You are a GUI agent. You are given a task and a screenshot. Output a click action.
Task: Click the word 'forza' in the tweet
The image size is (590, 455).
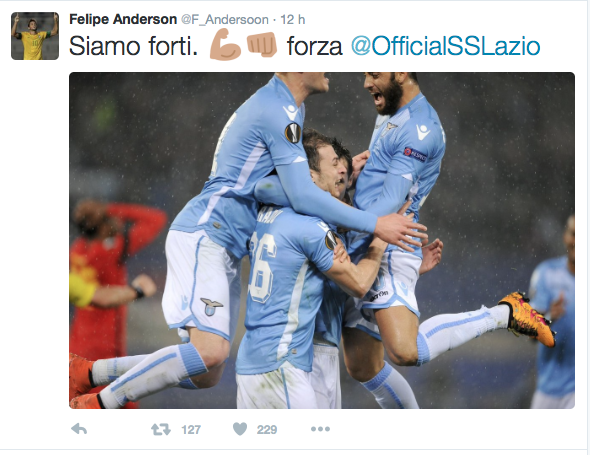[x=315, y=47]
